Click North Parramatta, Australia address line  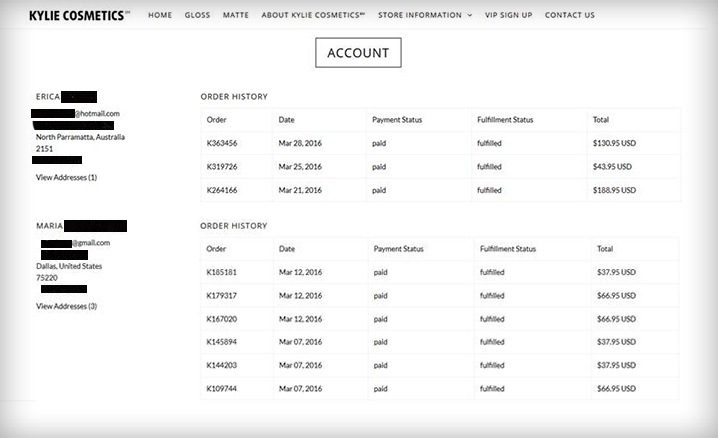80,137
